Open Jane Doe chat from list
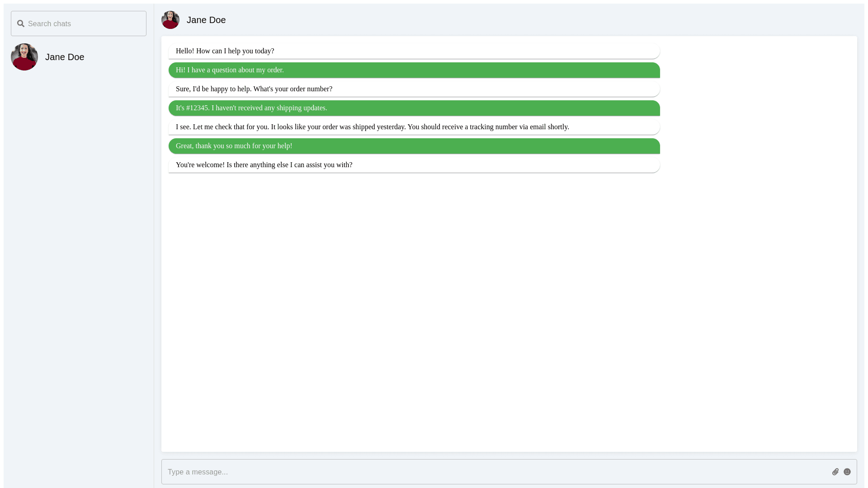The width and height of the screenshot is (868, 488). [65, 57]
